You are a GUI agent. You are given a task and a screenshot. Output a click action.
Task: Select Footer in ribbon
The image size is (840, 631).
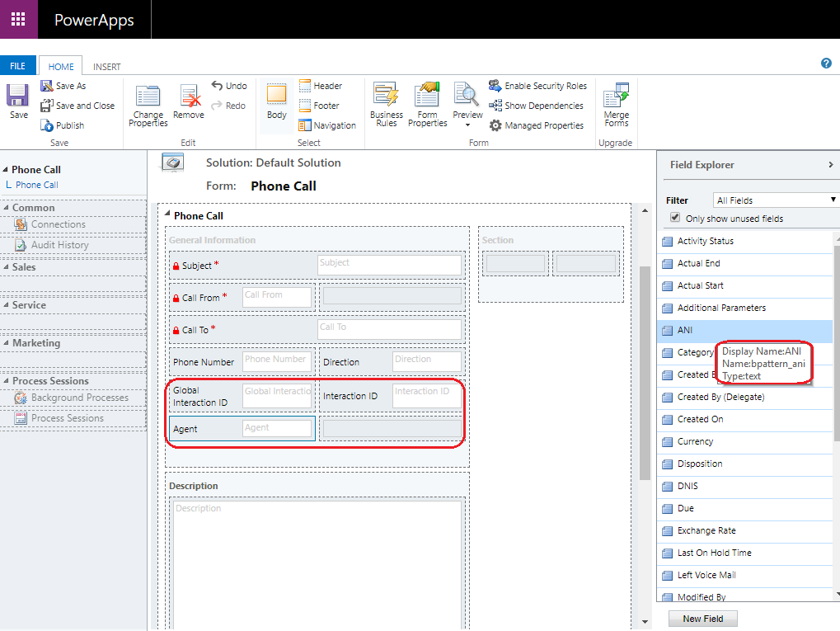pyautogui.click(x=319, y=106)
